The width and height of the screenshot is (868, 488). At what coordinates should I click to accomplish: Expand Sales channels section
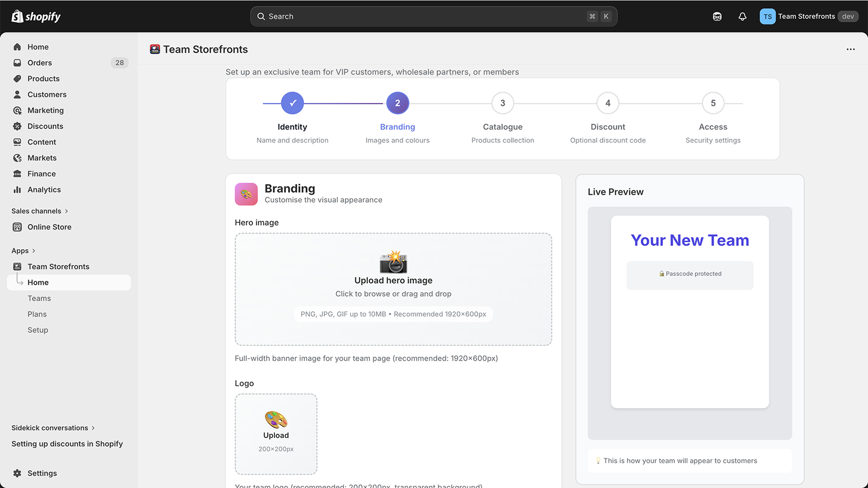pyautogui.click(x=40, y=211)
